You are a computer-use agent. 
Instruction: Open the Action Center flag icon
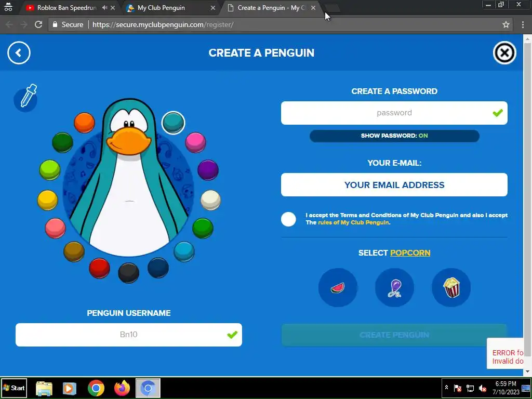(x=457, y=388)
